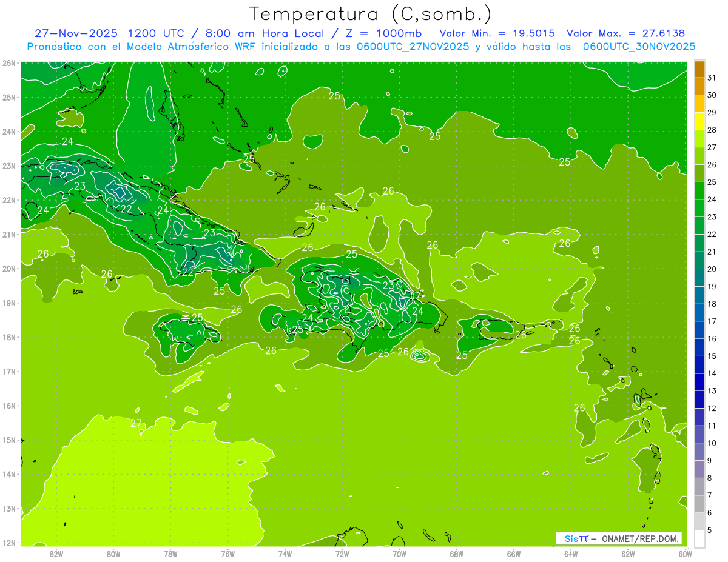Click the "26N" latitude axis label
The width and height of the screenshot is (728, 562).
(8, 63)
